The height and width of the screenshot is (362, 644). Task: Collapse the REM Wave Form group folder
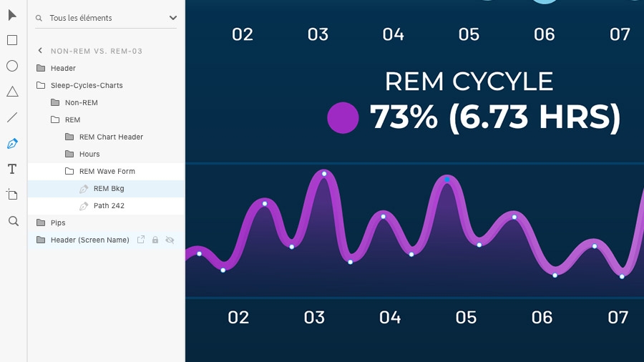click(x=69, y=172)
